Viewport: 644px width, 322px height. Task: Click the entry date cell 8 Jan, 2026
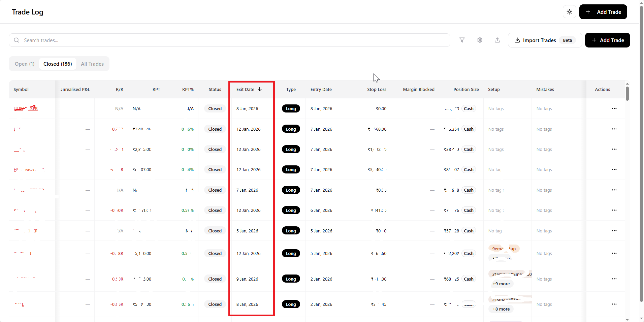click(321, 108)
